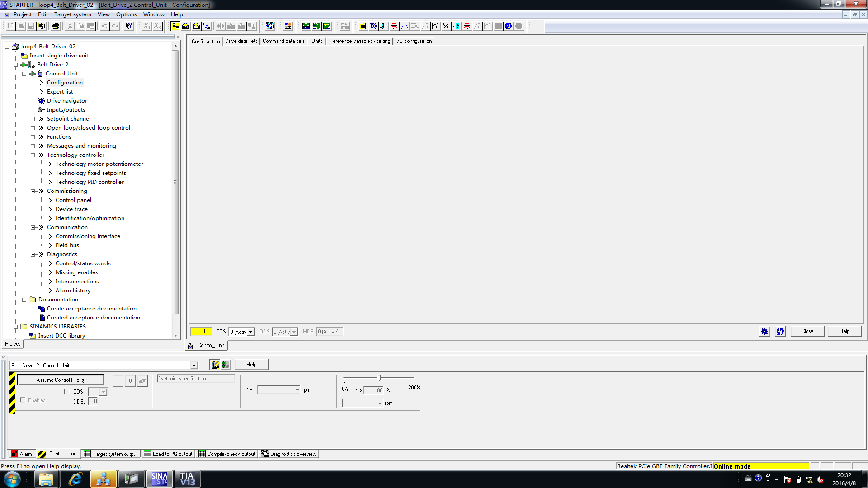Screen dimensions: 868x488
Task: Open the Belt_Drive_2 - Control_Unit dropdown
Action: click(194, 366)
